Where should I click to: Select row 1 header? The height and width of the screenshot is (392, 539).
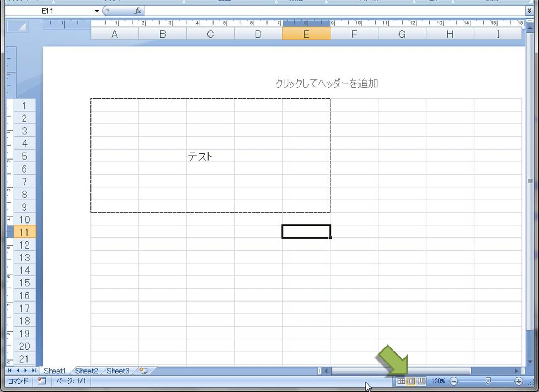[24, 106]
